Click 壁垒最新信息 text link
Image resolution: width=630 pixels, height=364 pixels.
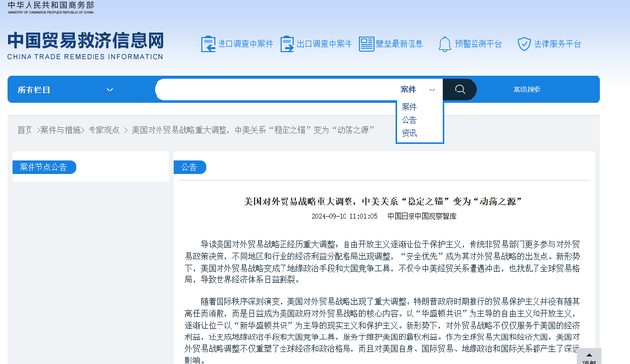tap(400, 44)
